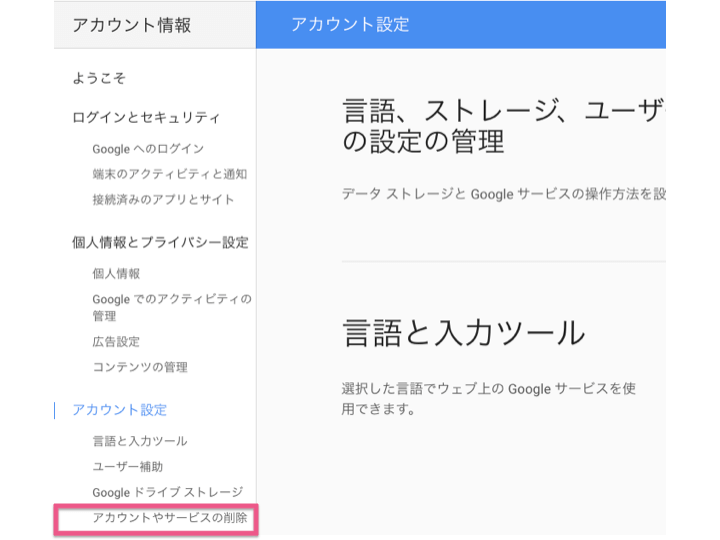720x540 pixels.
Task: Select ログインとセキュリティ section heading
Action: click(x=146, y=118)
